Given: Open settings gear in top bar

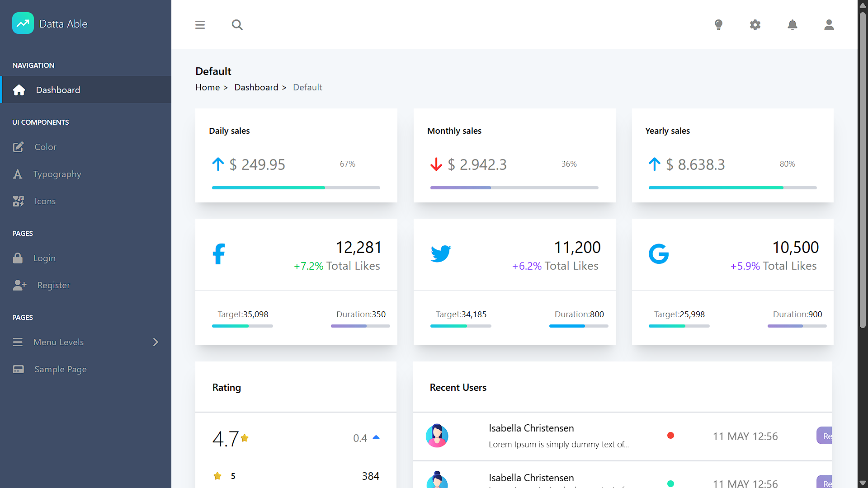Looking at the screenshot, I should 755,25.
